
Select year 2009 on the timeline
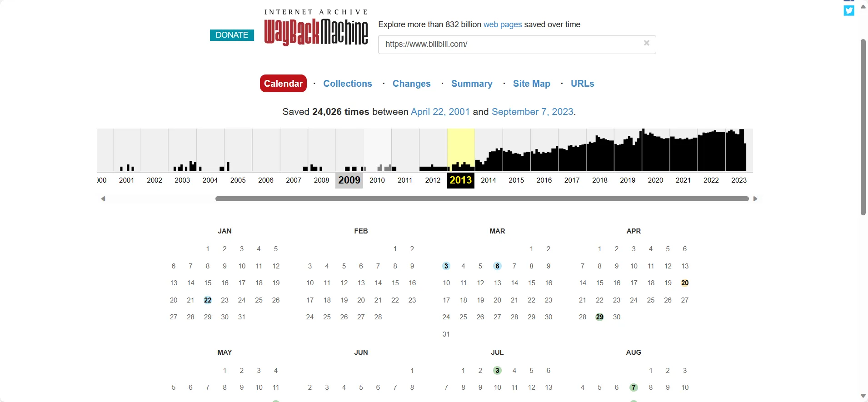(349, 180)
